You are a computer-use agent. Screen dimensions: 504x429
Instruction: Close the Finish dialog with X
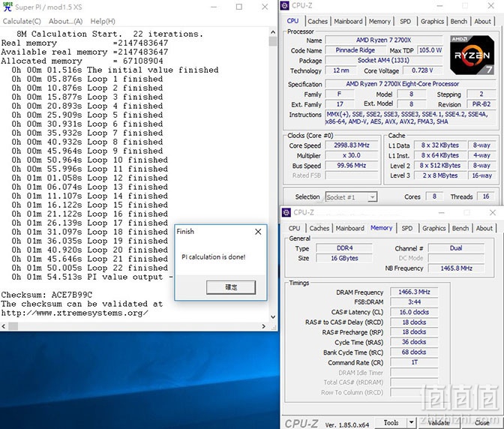coord(258,232)
